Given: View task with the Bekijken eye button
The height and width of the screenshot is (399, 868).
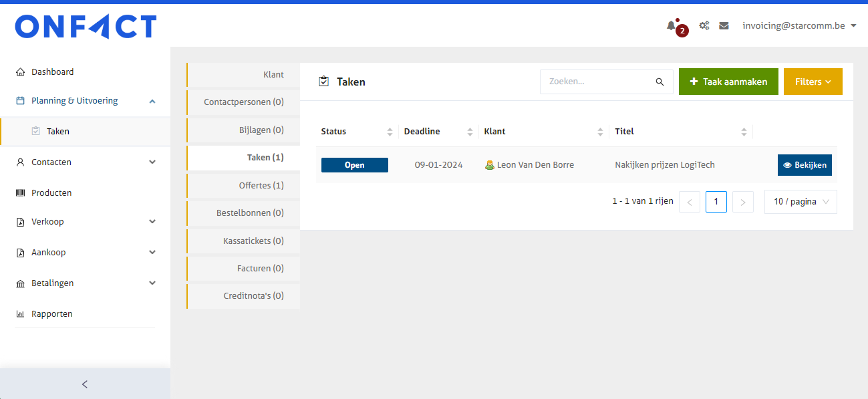Looking at the screenshot, I should (x=805, y=165).
